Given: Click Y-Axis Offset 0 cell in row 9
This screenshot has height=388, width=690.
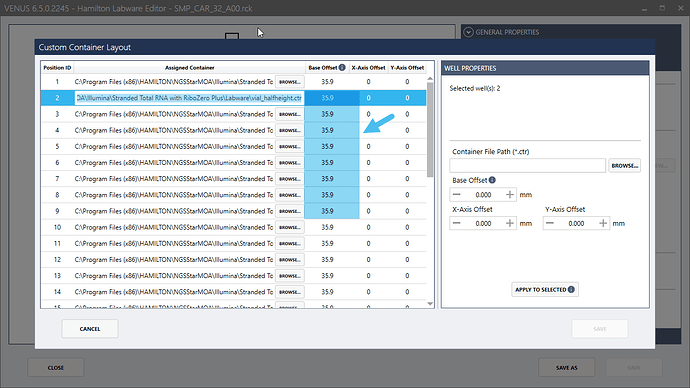Looking at the screenshot, I should 407,211.
